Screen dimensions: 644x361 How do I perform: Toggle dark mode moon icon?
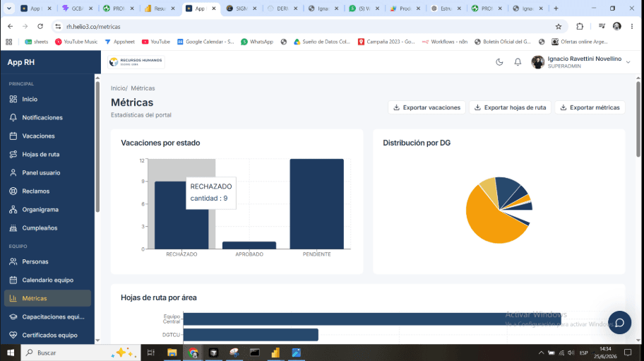point(499,62)
